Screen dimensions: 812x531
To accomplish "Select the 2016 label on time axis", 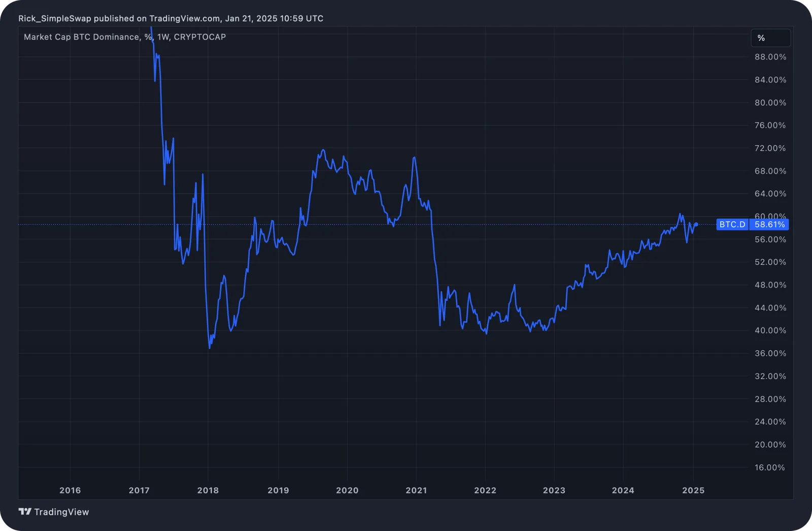I will pos(70,490).
